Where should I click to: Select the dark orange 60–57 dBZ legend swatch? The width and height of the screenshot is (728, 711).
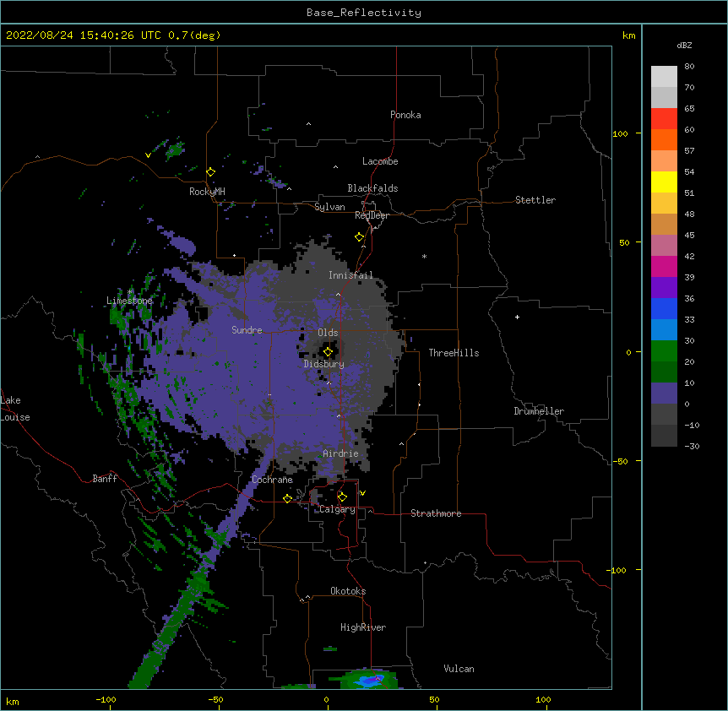(x=664, y=139)
